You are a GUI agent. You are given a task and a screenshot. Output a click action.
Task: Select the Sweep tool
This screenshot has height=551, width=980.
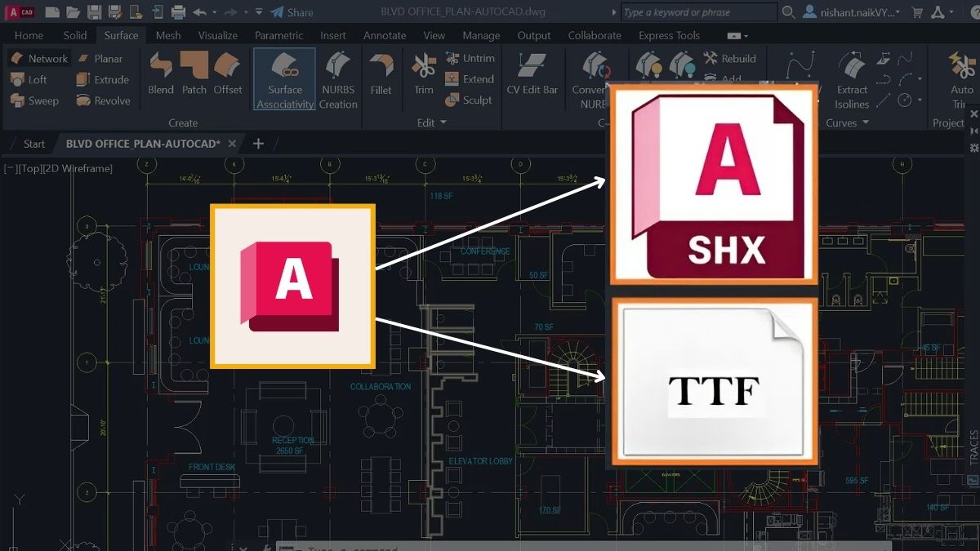34,101
